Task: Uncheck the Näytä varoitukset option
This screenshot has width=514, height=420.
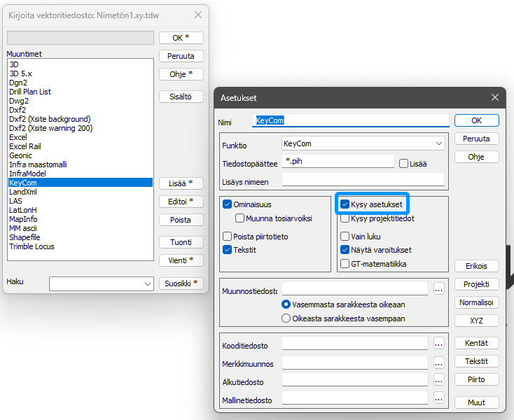Action: (x=345, y=249)
